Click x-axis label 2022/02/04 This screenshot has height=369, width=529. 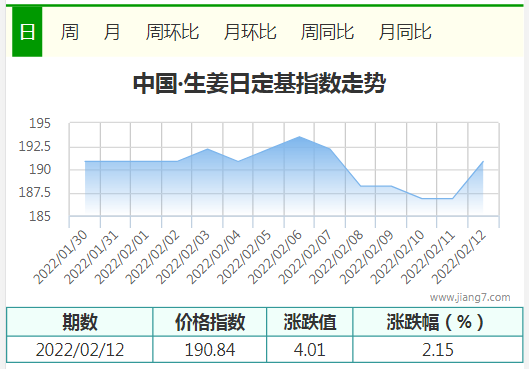click(214, 257)
